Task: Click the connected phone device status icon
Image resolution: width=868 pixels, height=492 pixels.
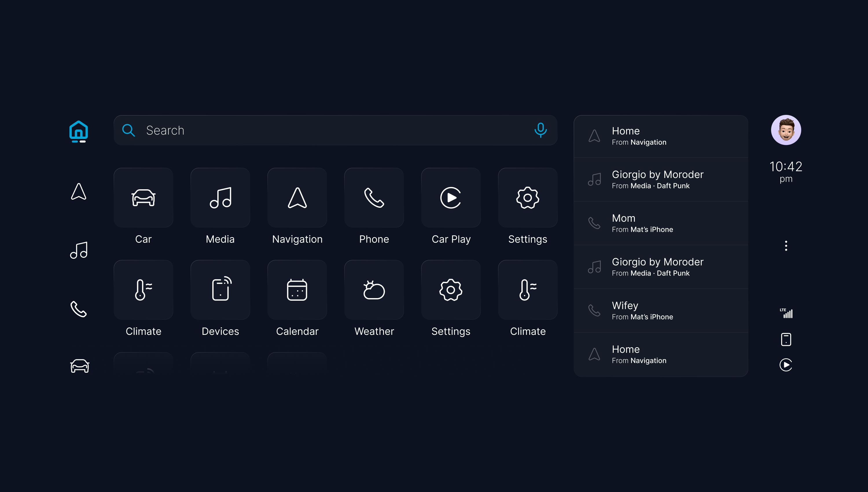Action: click(786, 339)
